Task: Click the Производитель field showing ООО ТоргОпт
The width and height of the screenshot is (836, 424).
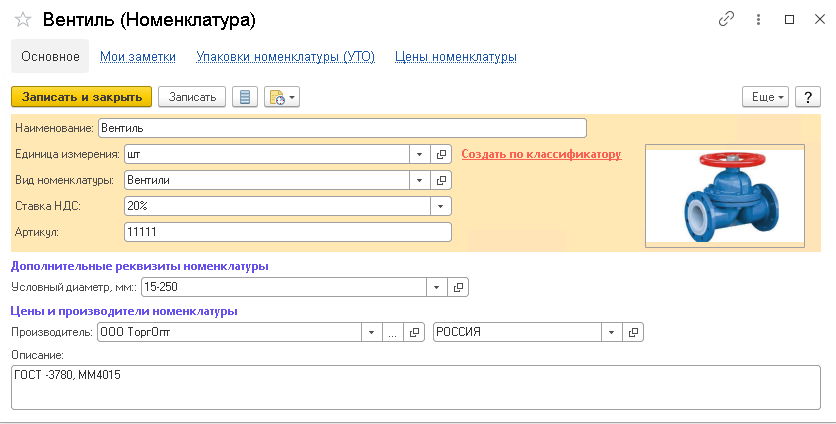Action: [x=230, y=332]
